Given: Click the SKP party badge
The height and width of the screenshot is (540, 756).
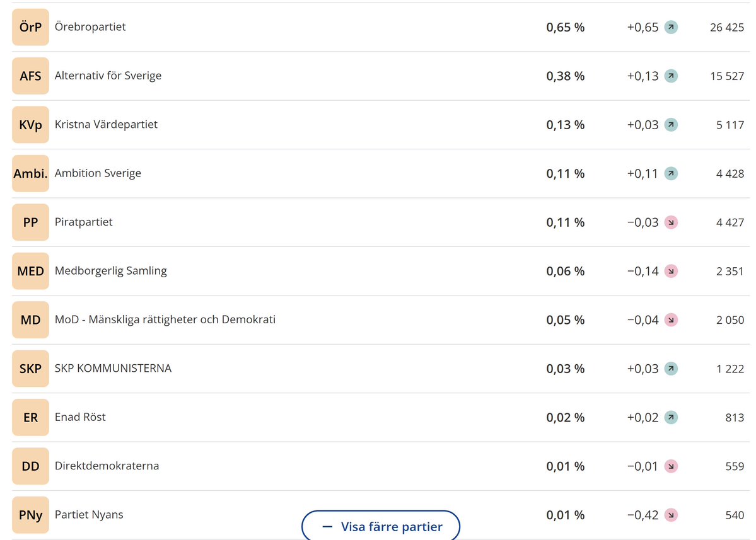Looking at the screenshot, I should (x=30, y=369).
